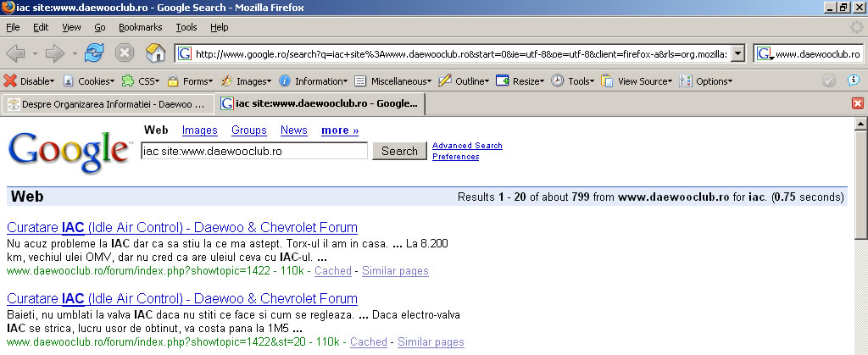Reload the page with the Refresh icon
This screenshot has height=355, width=868.
click(x=94, y=53)
